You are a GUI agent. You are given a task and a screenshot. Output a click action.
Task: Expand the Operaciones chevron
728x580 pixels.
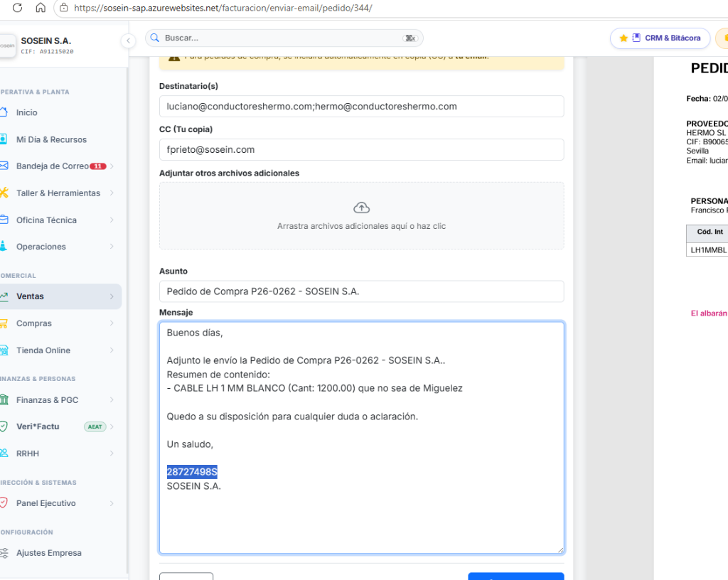[112, 247]
